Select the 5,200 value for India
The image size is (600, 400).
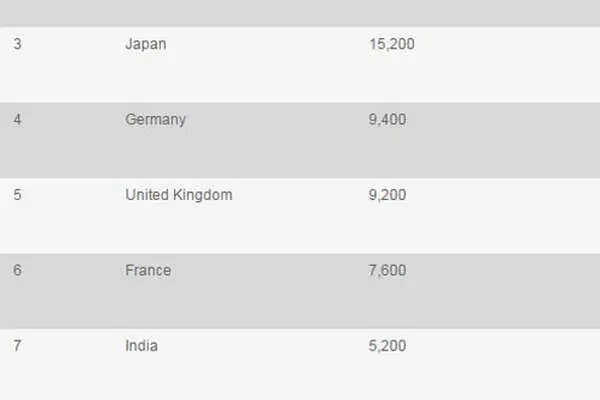coord(387,346)
